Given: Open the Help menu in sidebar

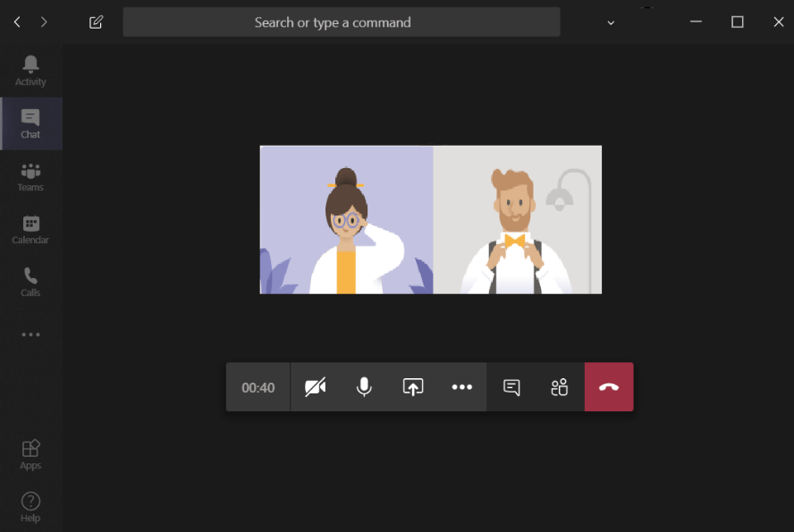Looking at the screenshot, I should [30, 507].
